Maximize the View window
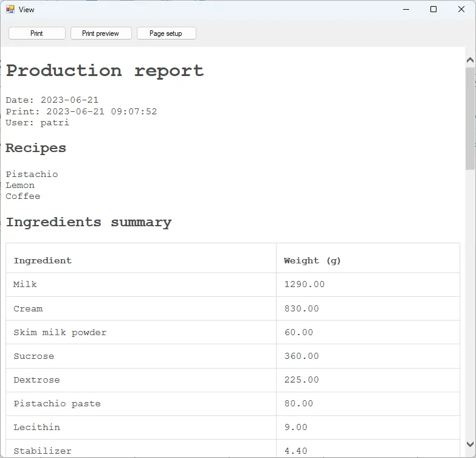 point(433,9)
